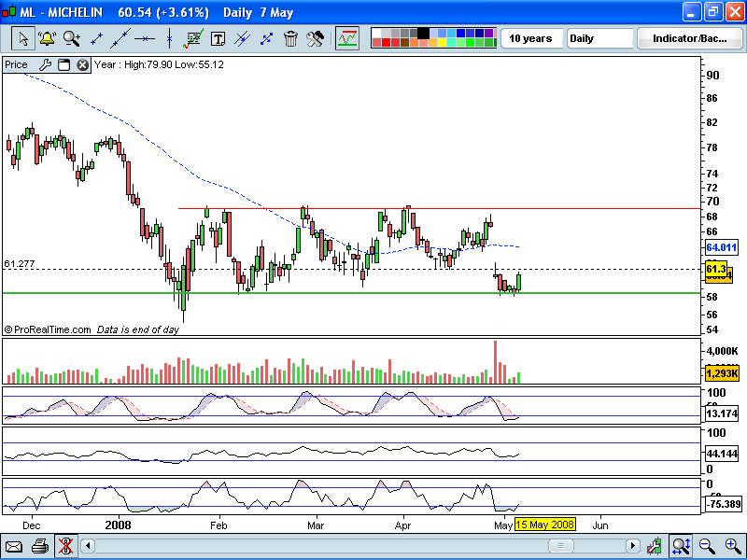This screenshot has width=747, height=560.
Task: Open the 10 years history dropdown
Action: 530,38
